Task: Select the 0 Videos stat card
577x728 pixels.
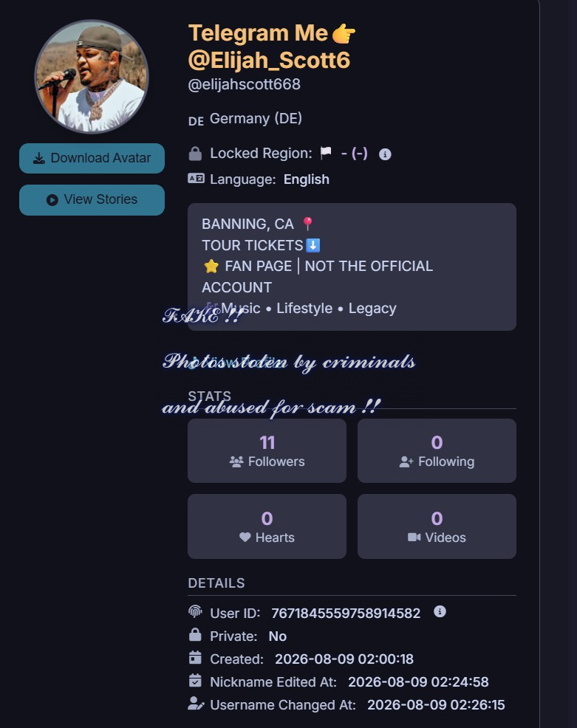Action: [437, 526]
